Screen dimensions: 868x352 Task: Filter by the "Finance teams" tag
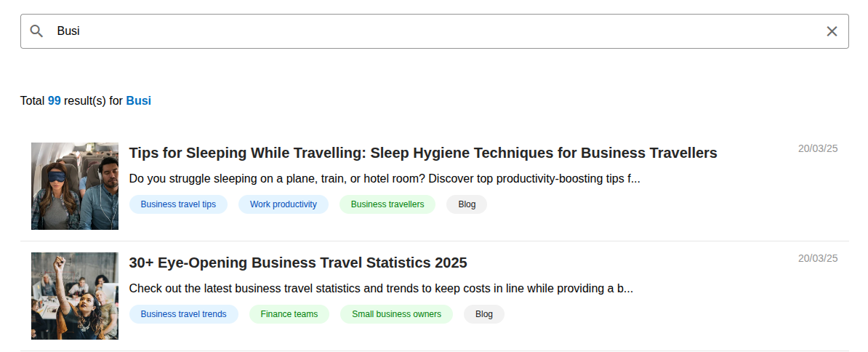289,314
